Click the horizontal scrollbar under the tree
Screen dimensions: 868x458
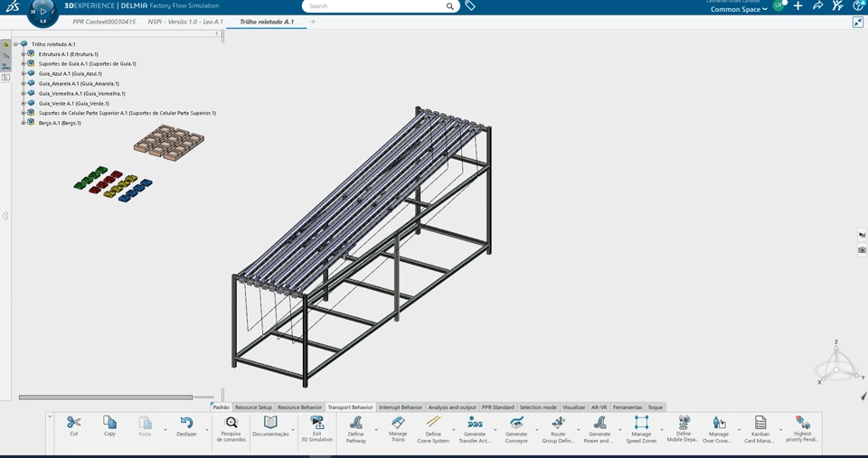tap(106, 397)
